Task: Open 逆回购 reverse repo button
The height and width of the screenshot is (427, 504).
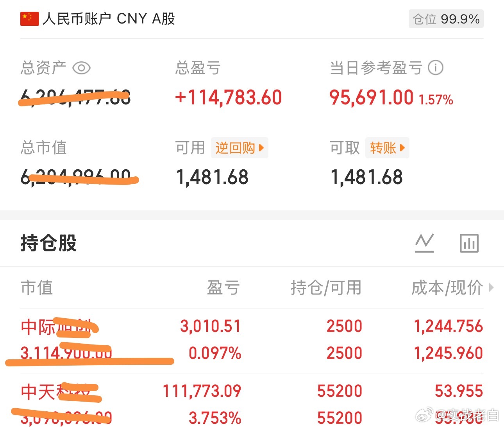Action: point(239,148)
